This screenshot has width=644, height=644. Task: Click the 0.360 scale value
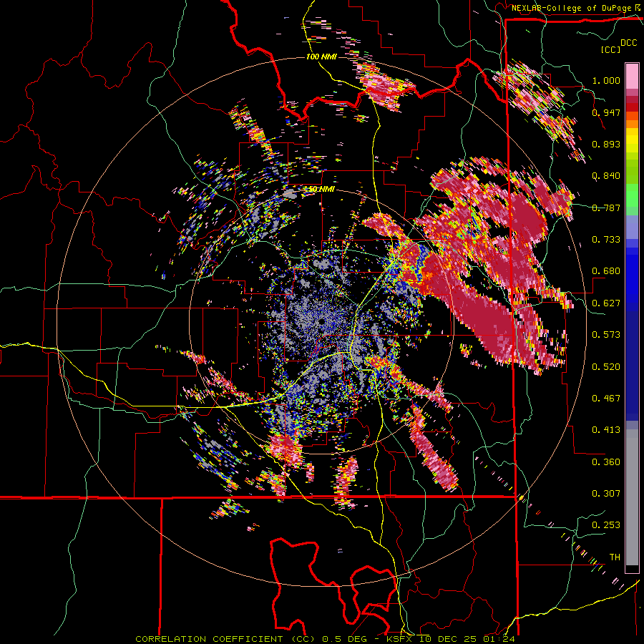[606, 462]
